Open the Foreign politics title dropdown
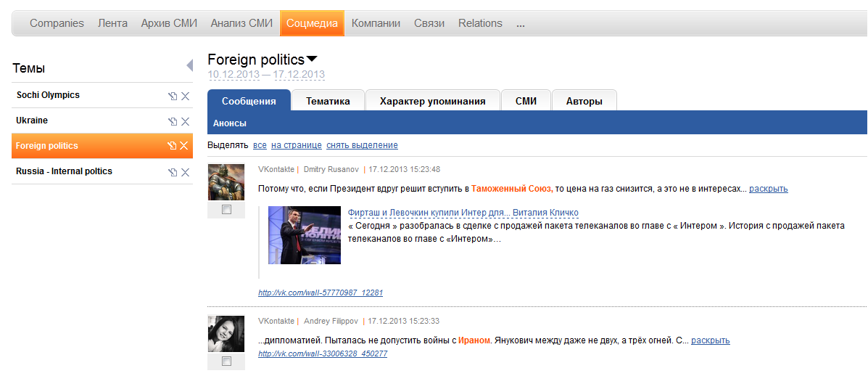 point(313,59)
